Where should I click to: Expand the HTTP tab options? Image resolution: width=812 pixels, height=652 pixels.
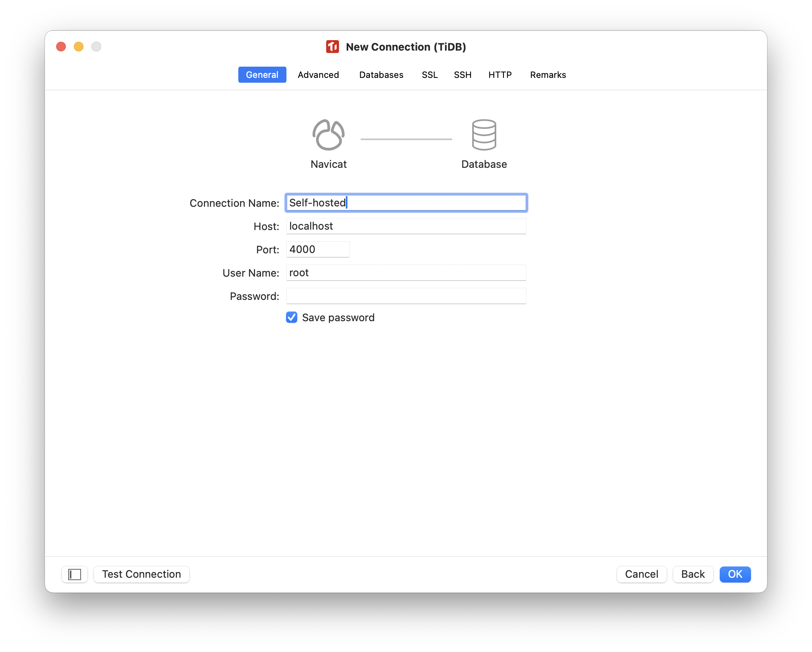(499, 75)
